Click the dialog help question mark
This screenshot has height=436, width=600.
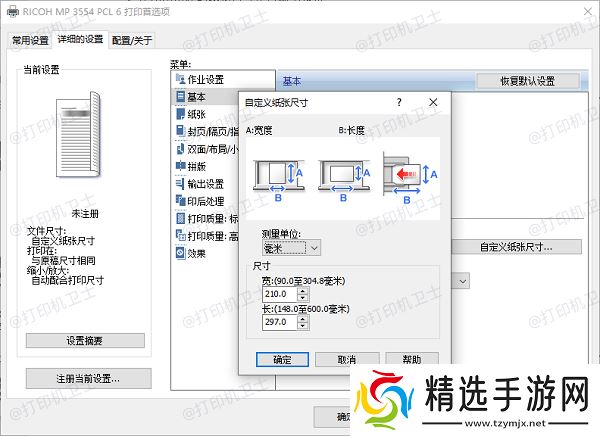(x=399, y=102)
